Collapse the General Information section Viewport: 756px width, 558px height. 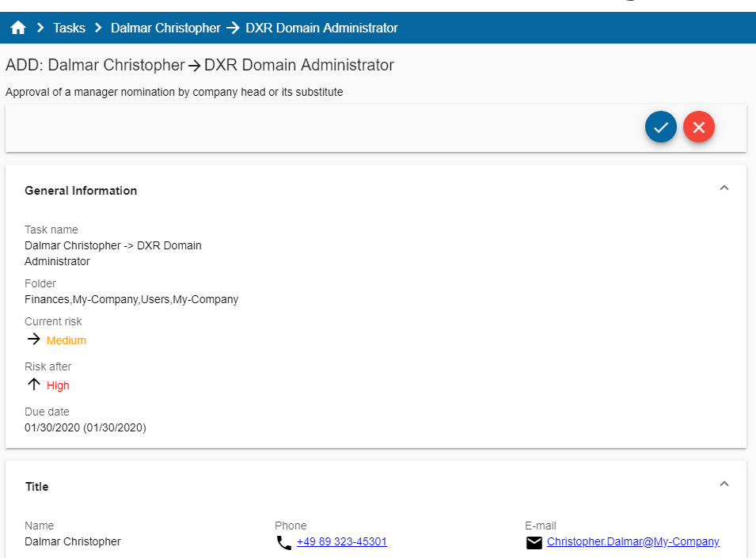(724, 188)
